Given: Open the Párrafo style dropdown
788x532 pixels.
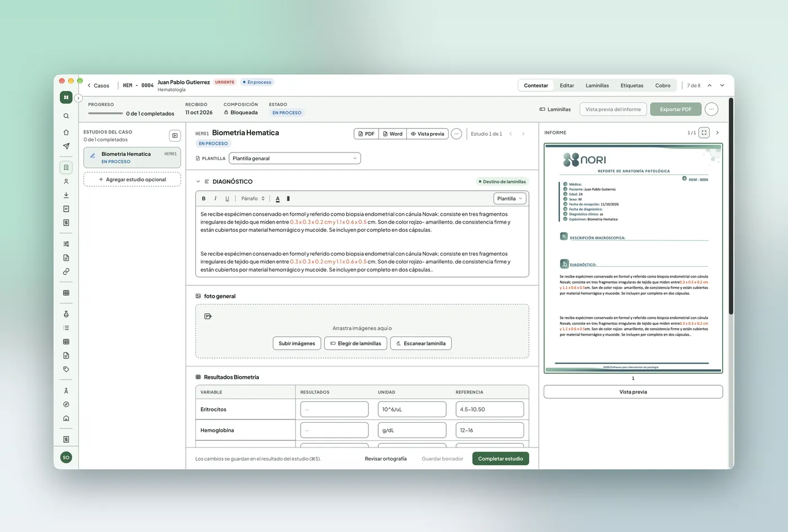Looking at the screenshot, I should [253, 199].
